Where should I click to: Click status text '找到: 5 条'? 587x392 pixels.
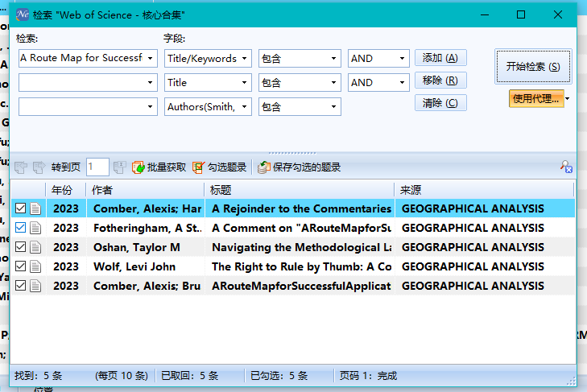pos(38,376)
